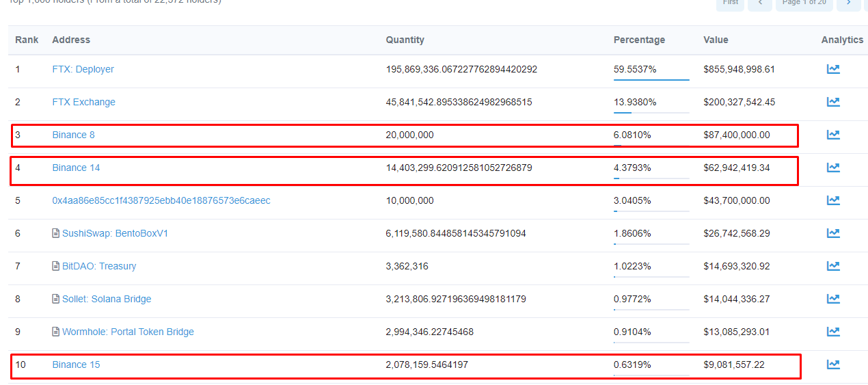Open Sollet: Solana Bridge contract link

tap(107, 299)
